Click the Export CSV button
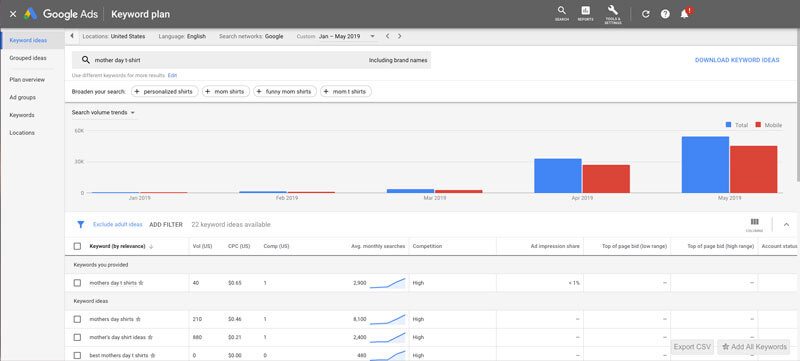This screenshot has width=800, height=361. 692,347
